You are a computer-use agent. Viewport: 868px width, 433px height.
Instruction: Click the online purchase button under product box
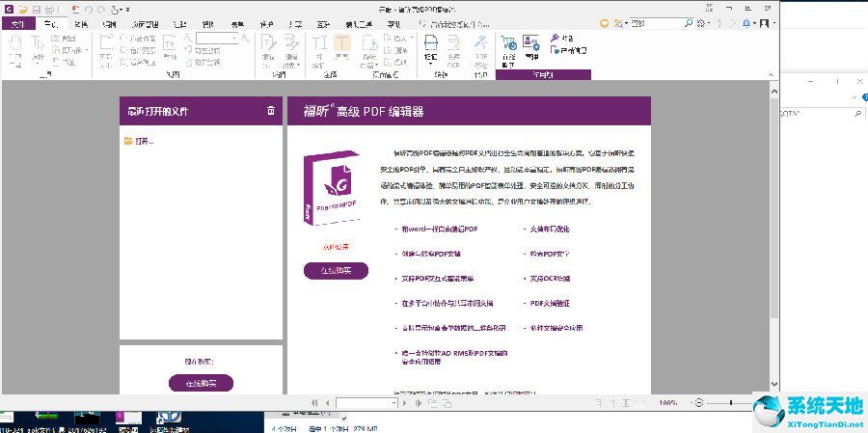(336, 271)
